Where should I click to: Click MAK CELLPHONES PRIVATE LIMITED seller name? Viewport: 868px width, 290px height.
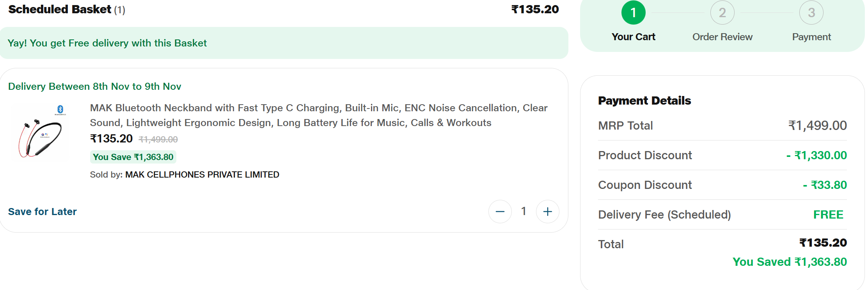click(x=202, y=174)
